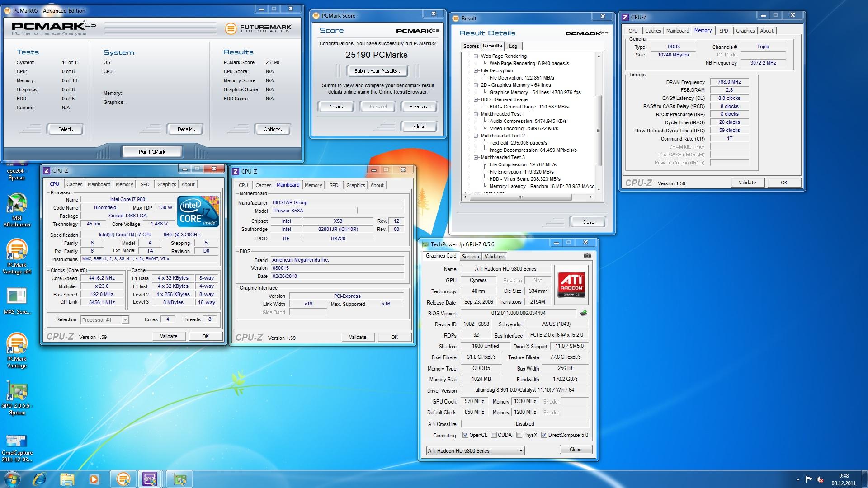Open Windows Explorer from the taskbar
Image resolution: width=868 pixels, height=488 pixels.
(x=67, y=479)
